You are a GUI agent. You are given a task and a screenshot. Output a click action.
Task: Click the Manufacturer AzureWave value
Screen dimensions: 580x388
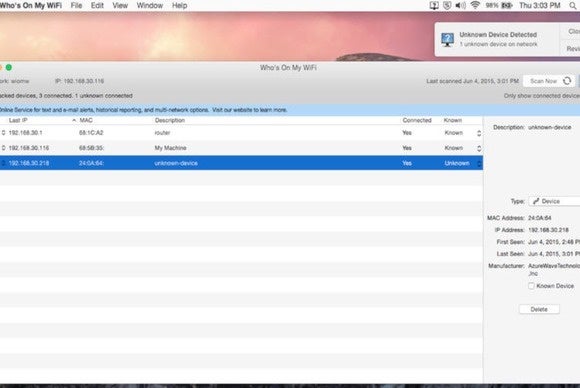pyautogui.click(x=554, y=270)
